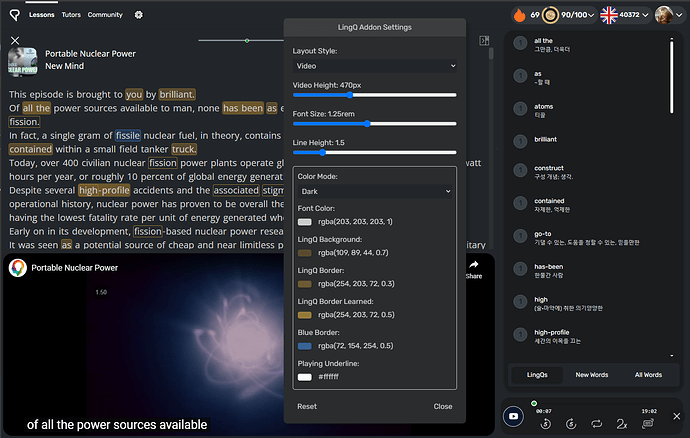Click status circle for 'go-to'
This screenshot has width=690, height=438.
[x=520, y=236]
